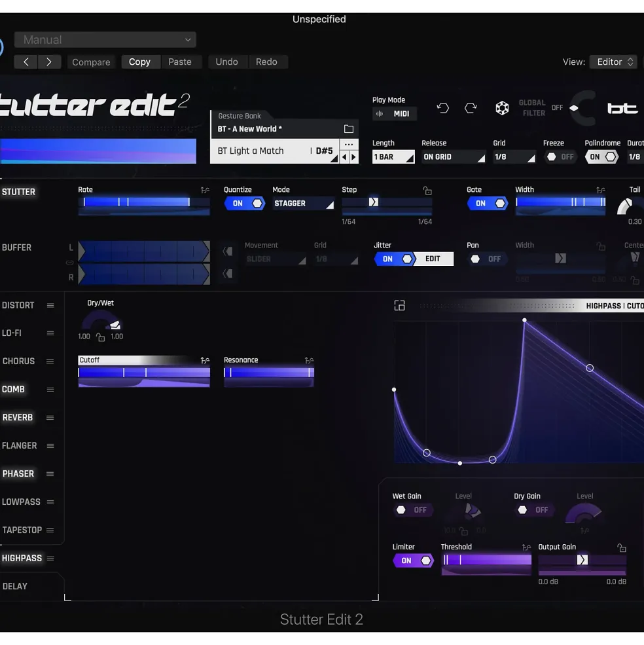644x645 pixels.
Task: Click the PHASER module reorder handle
Action: (x=50, y=474)
